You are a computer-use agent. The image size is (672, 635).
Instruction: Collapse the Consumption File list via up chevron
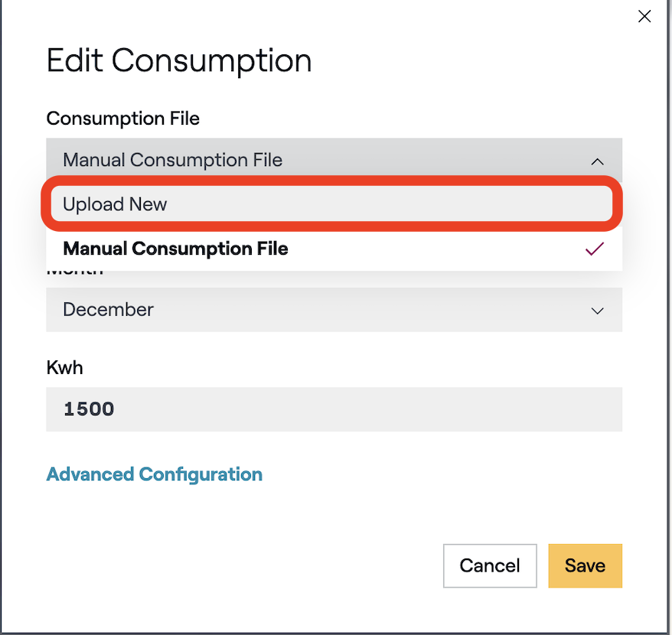[x=598, y=161]
